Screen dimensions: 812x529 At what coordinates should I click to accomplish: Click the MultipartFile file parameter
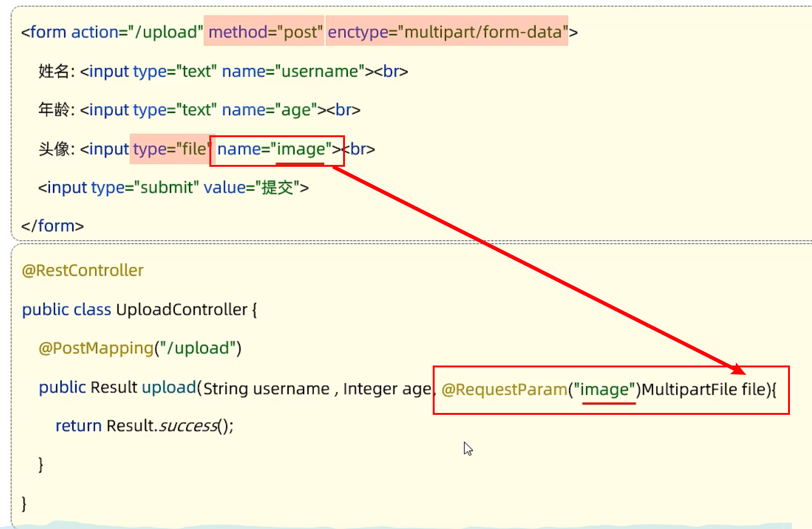click(x=704, y=389)
